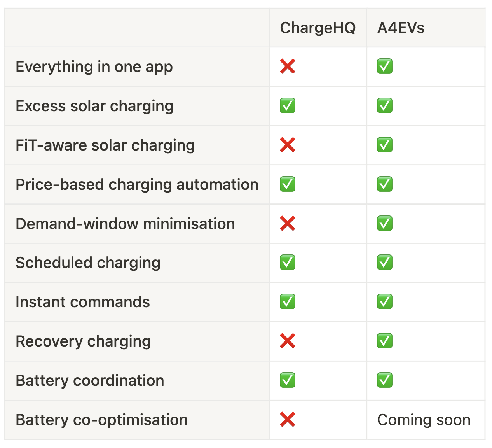Image resolution: width=492 pixels, height=448 pixels.
Task: Select the Battery co-optimisation row label
Action: [101, 420]
